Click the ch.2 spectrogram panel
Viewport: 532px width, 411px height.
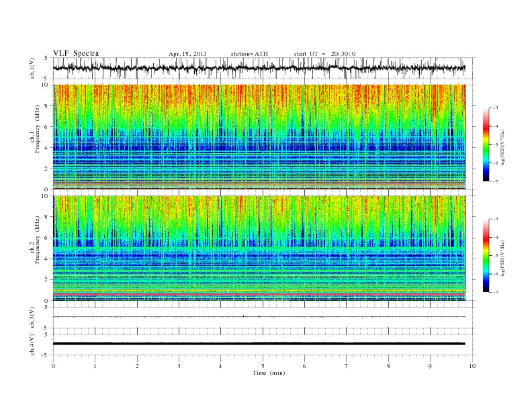[x=259, y=248]
